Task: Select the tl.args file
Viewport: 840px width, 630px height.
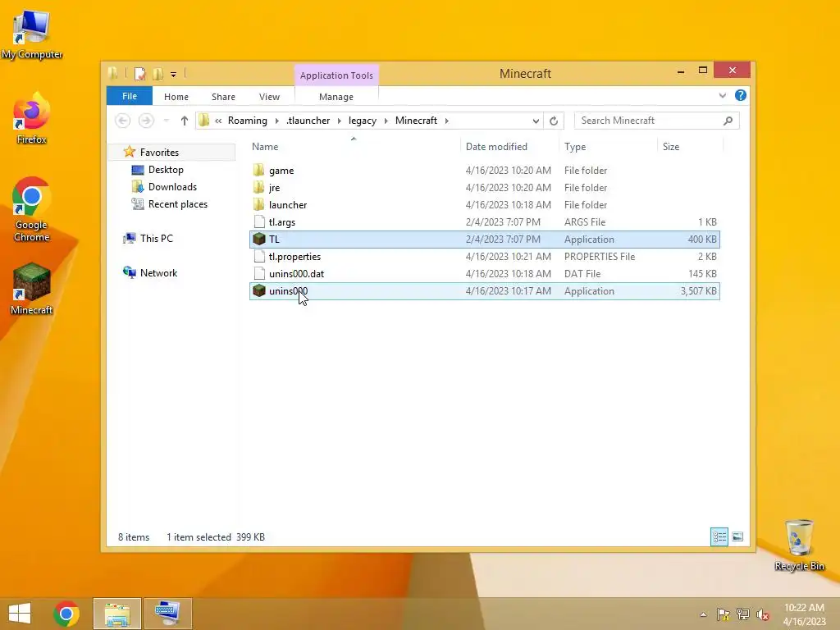Action: tap(484, 221)
